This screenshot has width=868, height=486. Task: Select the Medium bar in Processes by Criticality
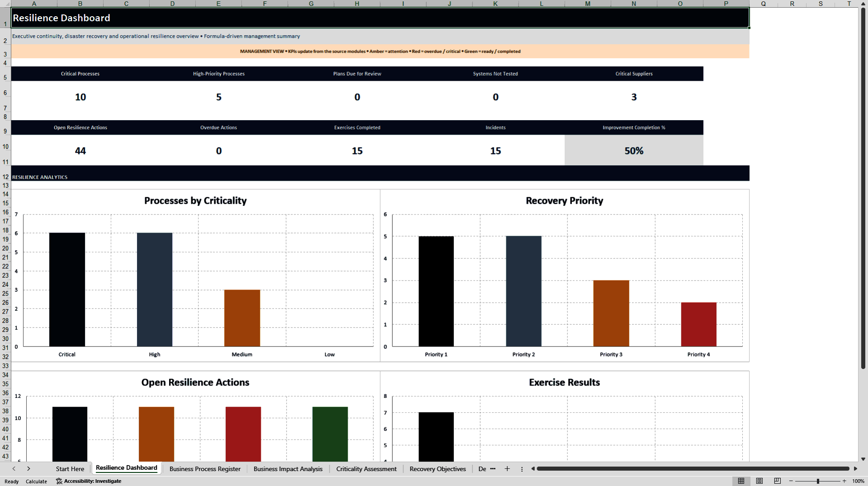point(242,318)
